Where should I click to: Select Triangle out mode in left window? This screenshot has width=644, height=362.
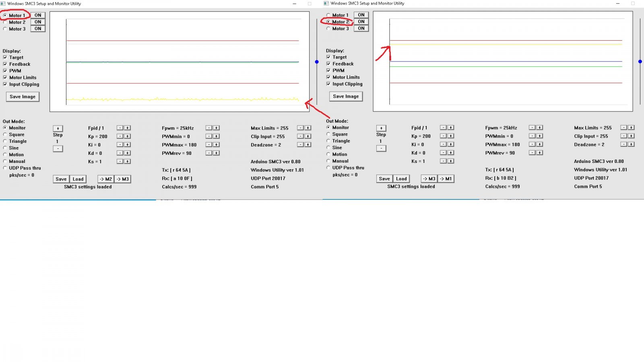[5, 141]
